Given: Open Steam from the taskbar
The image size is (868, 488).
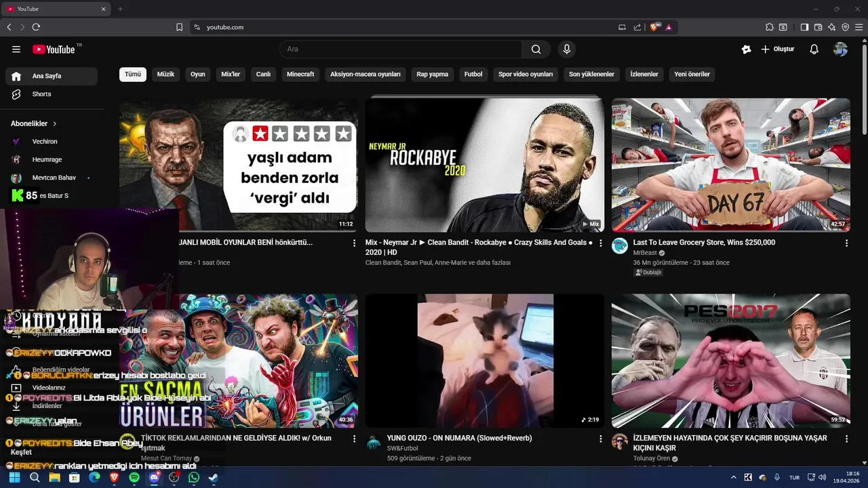Looking at the screenshot, I should coord(213,477).
